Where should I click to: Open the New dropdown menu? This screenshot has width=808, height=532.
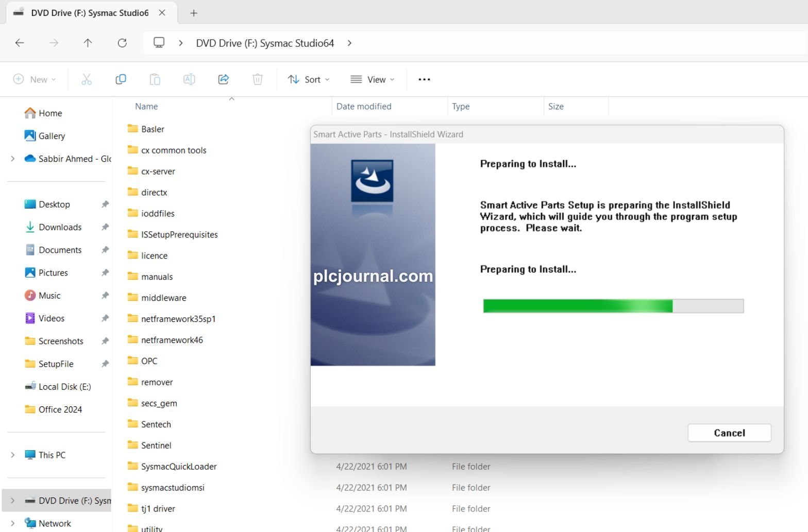35,79
